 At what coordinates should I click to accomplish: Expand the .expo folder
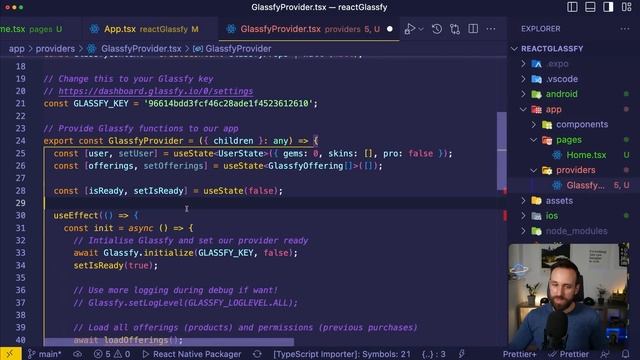(524, 64)
